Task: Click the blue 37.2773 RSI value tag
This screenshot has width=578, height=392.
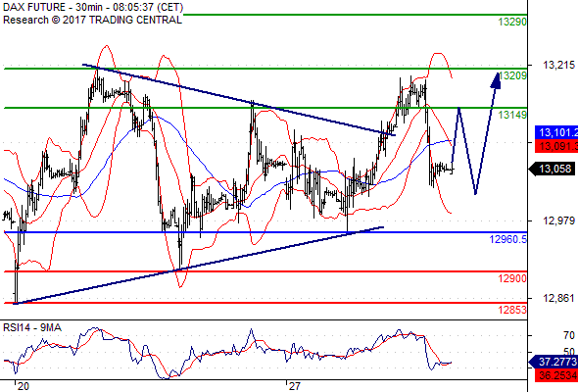Action: tap(554, 362)
